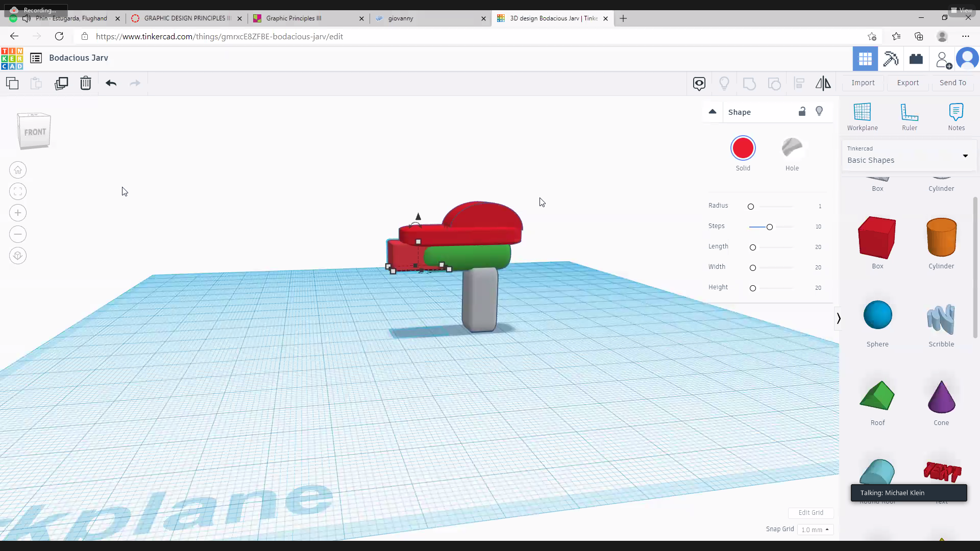
Task: Set shape to Hole
Action: click(792, 148)
